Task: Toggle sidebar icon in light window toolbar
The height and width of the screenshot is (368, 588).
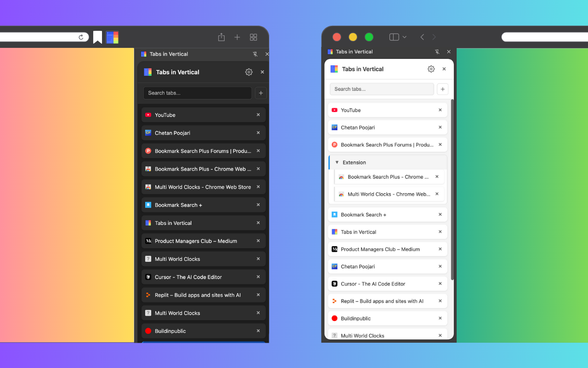Action: (394, 37)
